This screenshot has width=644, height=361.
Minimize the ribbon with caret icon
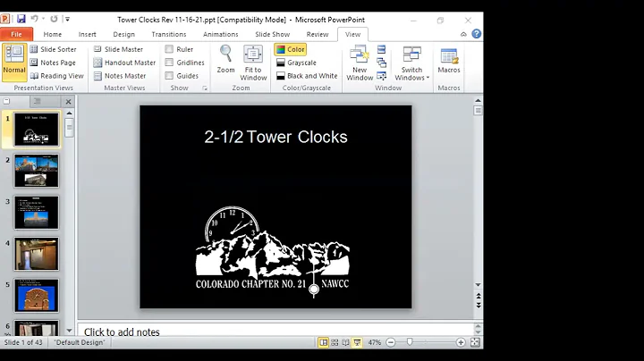coord(463,34)
